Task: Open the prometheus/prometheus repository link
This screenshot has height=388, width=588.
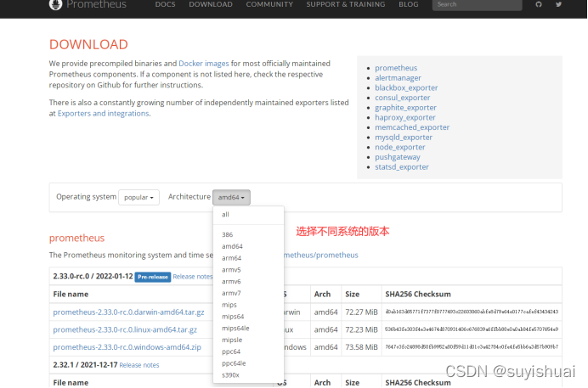Action: point(321,256)
